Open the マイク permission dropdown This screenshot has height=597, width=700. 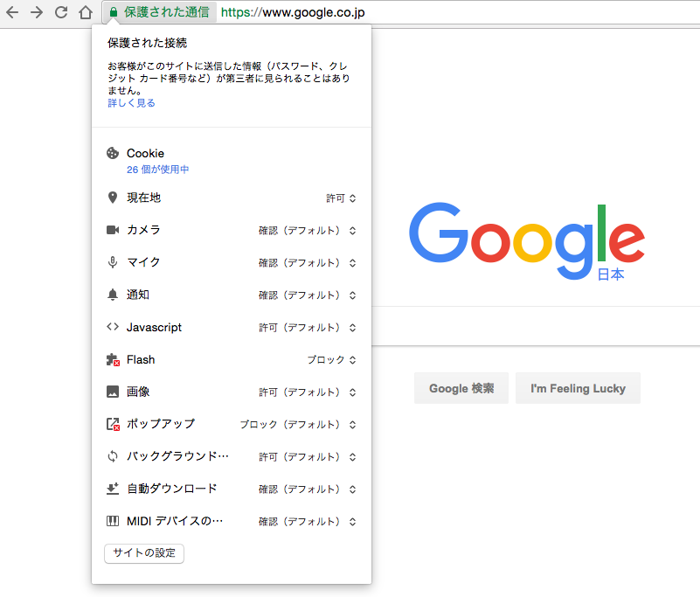(307, 263)
